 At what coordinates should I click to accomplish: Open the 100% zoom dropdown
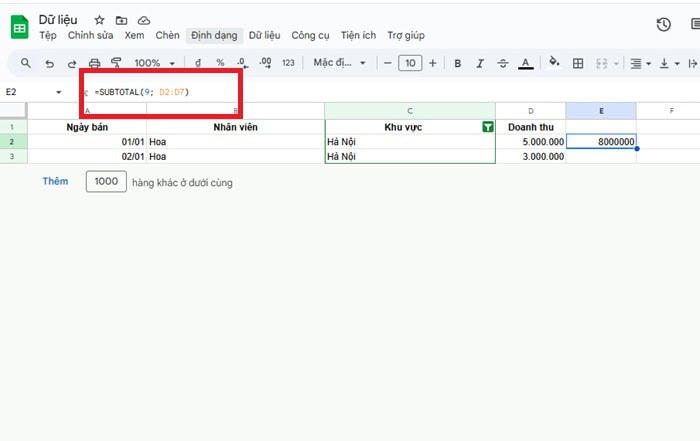pyautogui.click(x=154, y=63)
